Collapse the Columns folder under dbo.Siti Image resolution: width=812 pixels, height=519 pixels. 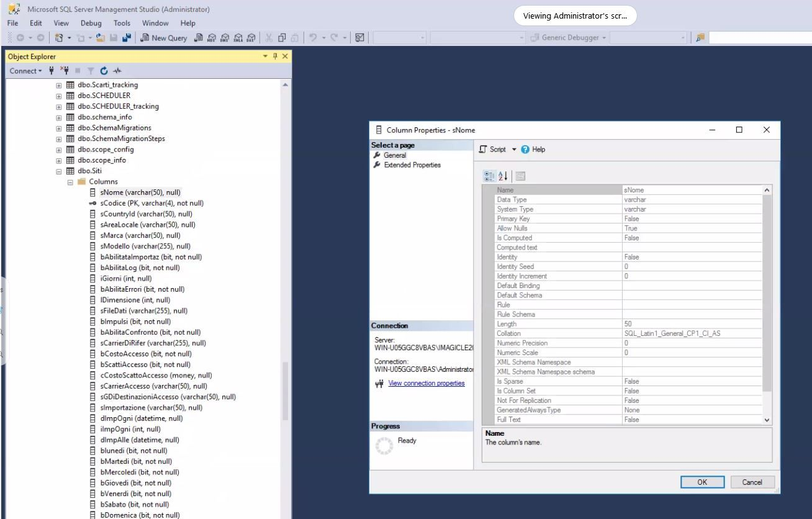[70, 182]
